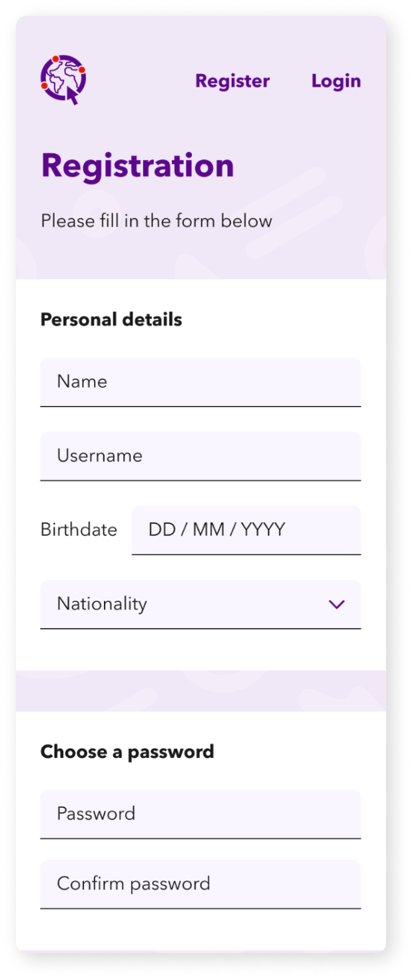Select the Username text field

click(x=200, y=456)
